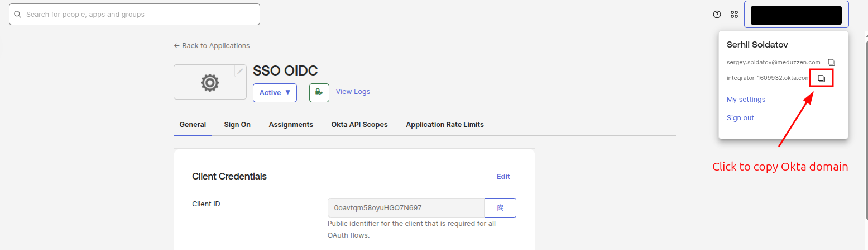Click Sign out

(x=740, y=118)
